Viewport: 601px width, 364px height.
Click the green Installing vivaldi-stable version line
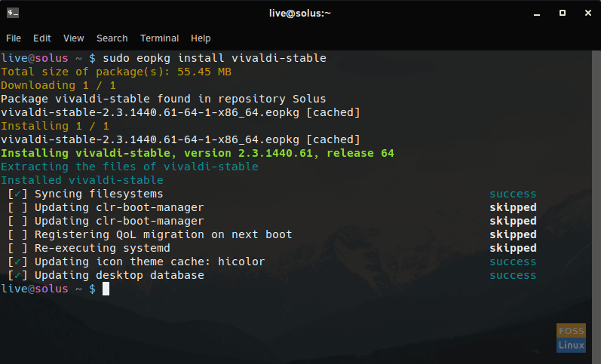point(198,153)
